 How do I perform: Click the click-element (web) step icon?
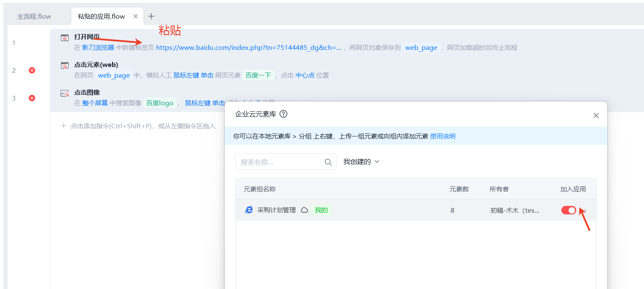pyautogui.click(x=64, y=65)
